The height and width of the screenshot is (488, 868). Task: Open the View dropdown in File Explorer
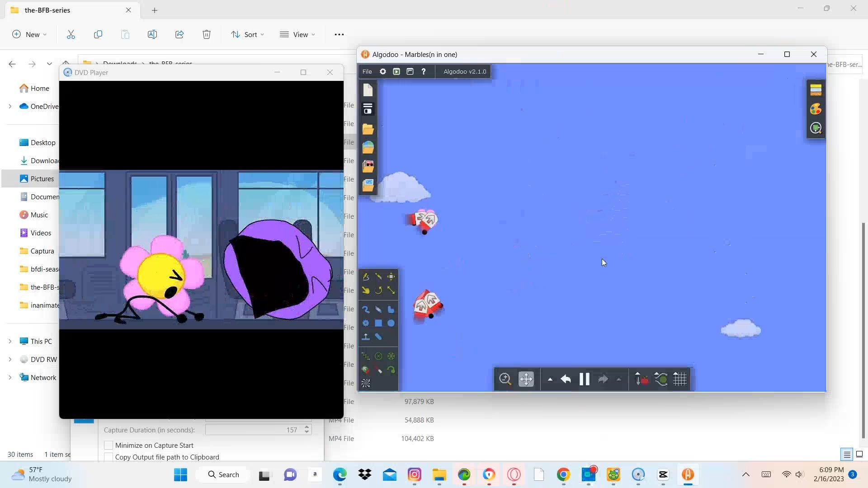coord(297,34)
